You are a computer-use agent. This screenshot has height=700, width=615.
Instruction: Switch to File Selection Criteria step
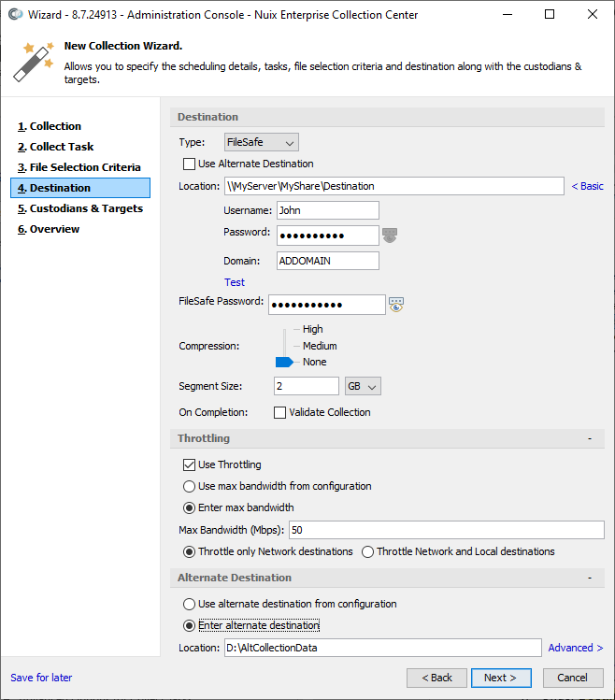point(80,167)
